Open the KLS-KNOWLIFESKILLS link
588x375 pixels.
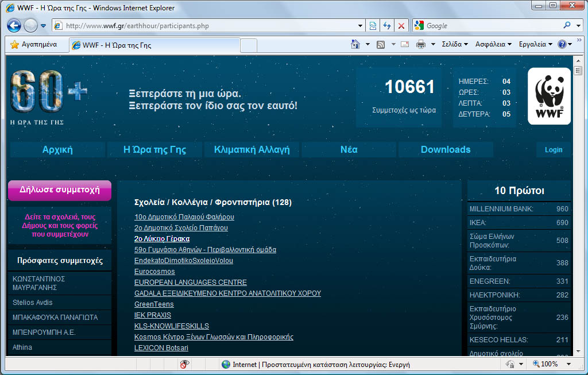171,326
